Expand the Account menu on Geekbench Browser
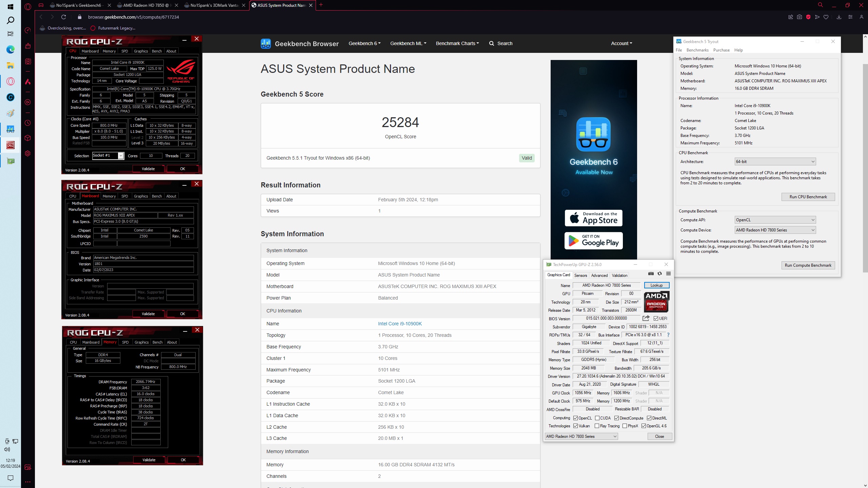Image resolution: width=868 pixels, height=488 pixels. 622,43
